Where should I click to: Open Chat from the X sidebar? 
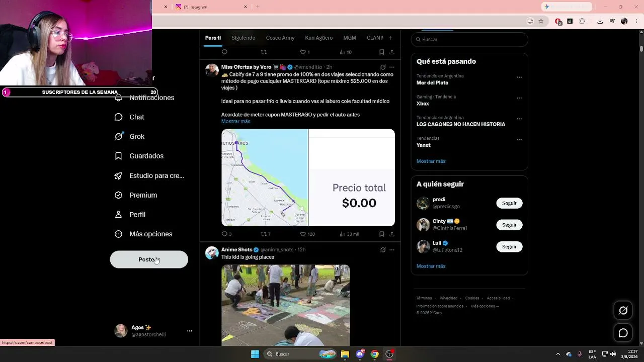(130, 117)
